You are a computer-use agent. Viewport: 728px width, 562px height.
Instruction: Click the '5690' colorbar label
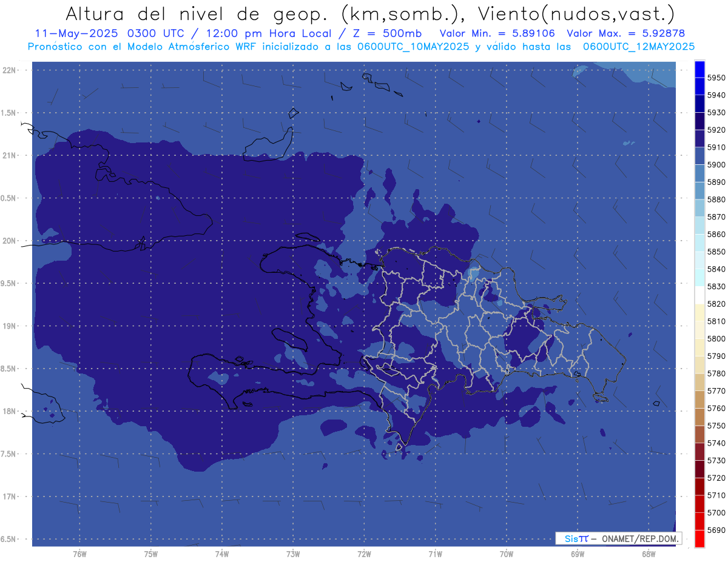716,530
